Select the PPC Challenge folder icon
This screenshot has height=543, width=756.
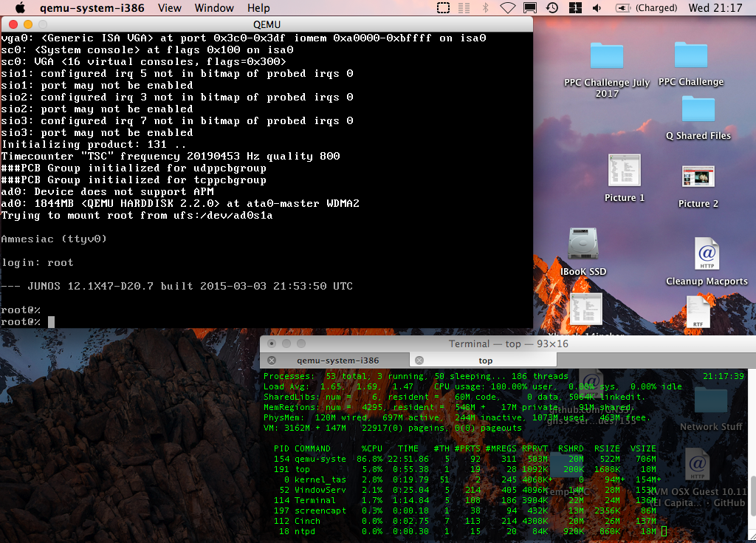691,55
